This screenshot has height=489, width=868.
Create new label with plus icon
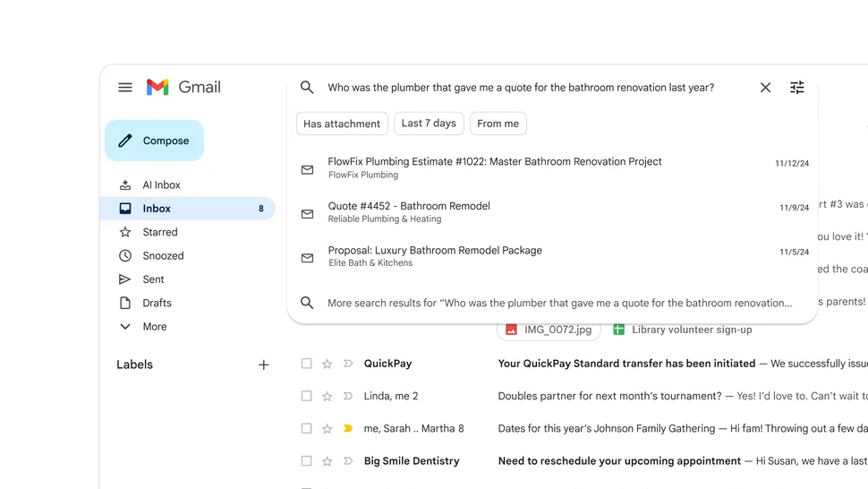[x=263, y=365]
